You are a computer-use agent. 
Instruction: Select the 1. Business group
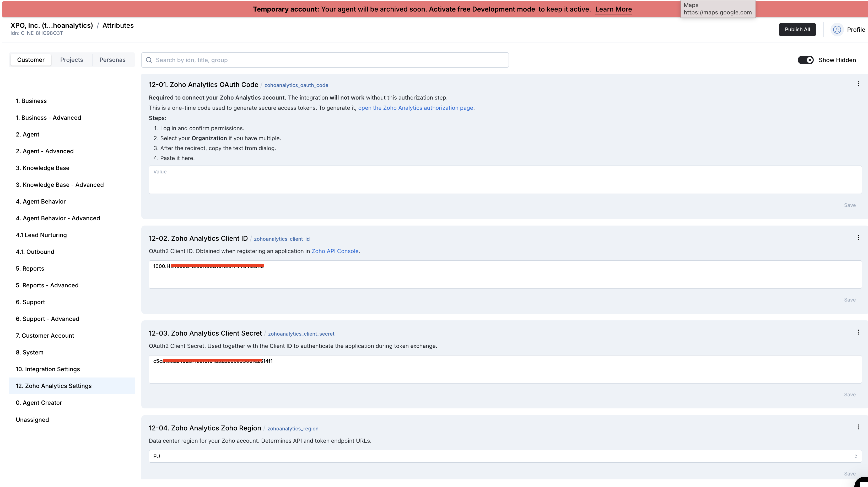point(72,101)
